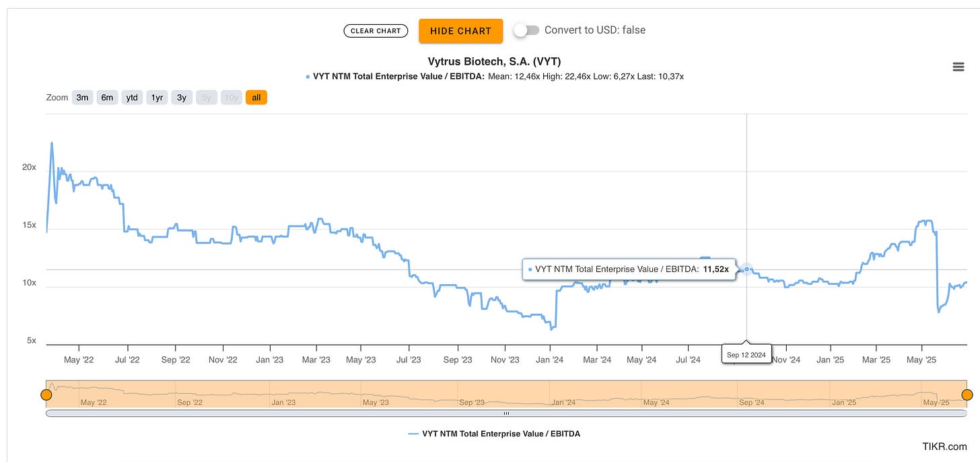Toggle VYT NTM series in bottom legend
Viewport: 980px width, 462px height.
(x=494, y=434)
